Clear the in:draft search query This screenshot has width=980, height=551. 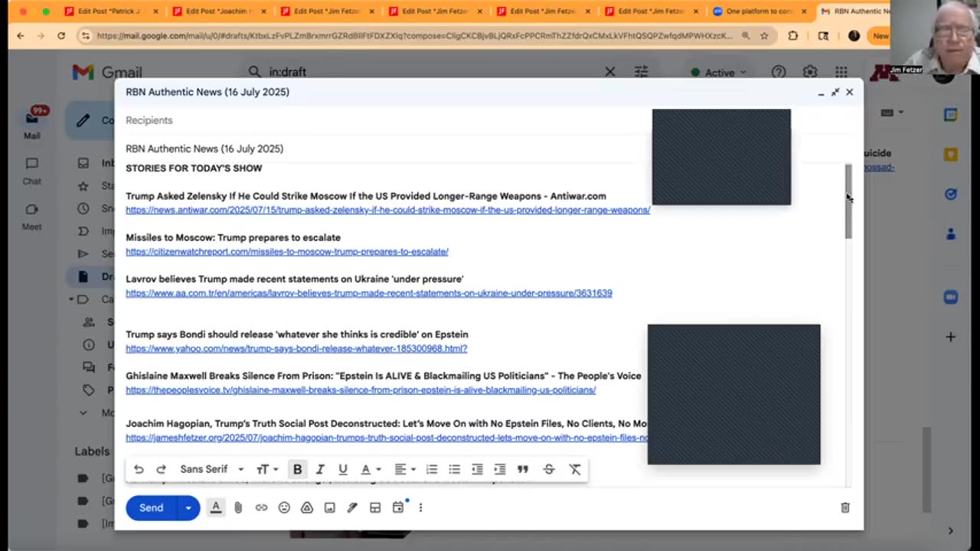609,72
